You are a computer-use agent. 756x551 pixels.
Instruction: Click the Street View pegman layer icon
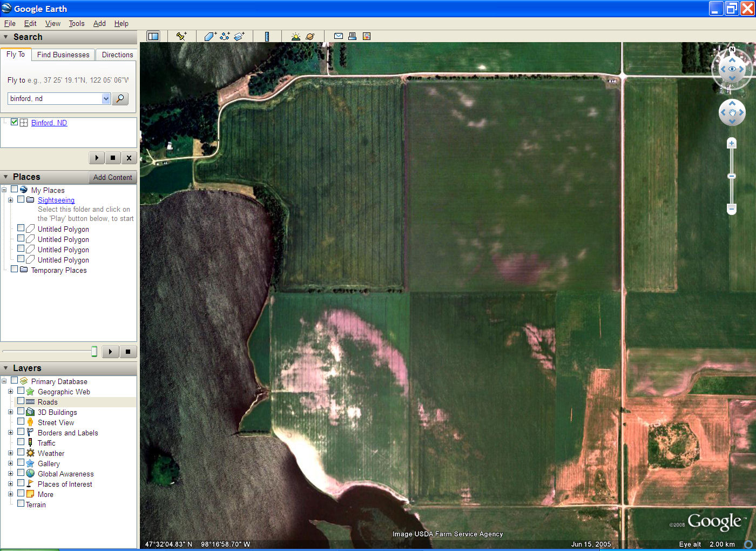tap(30, 422)
